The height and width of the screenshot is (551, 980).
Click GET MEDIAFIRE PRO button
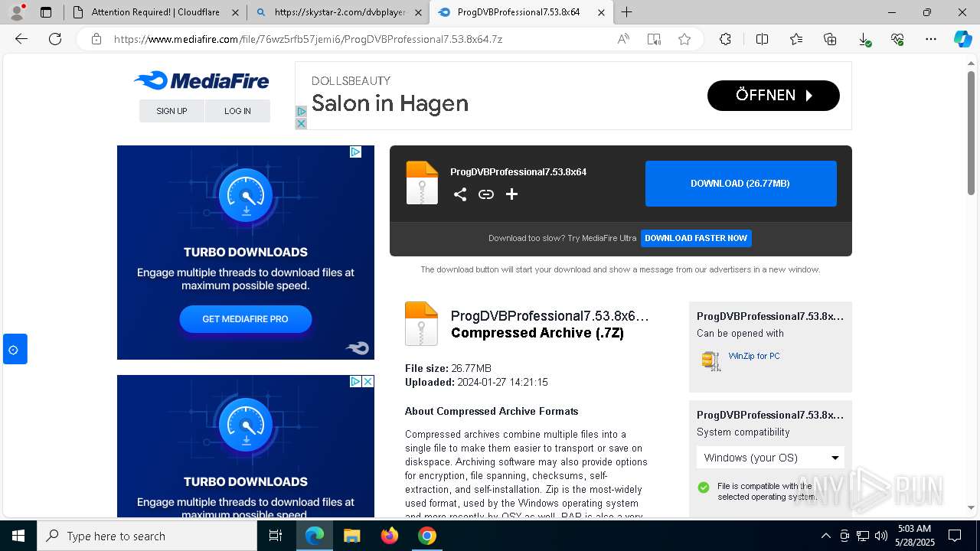click(245, 319)
